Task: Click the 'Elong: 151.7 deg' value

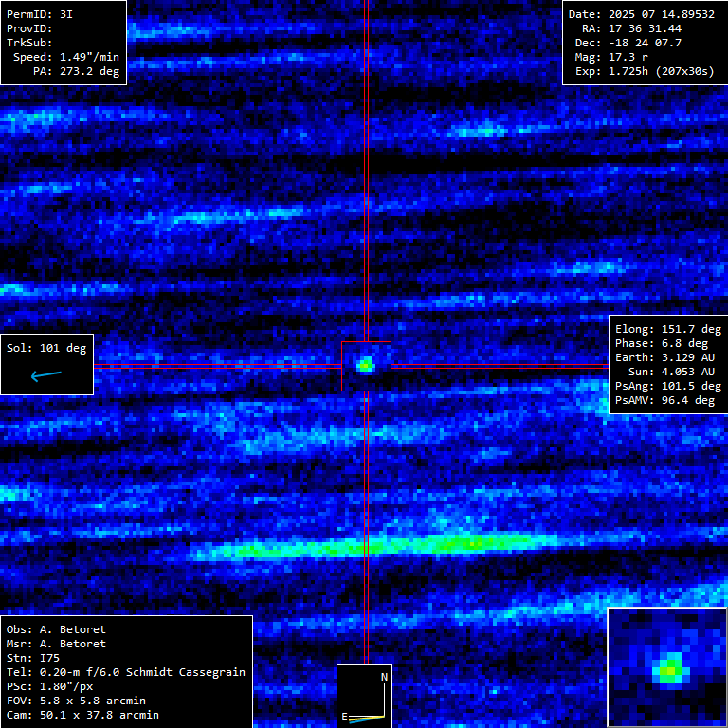Action: (668, 329)
